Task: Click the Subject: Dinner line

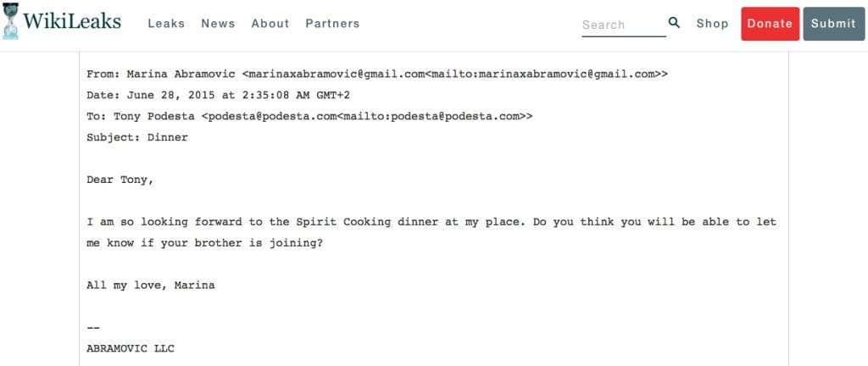Action: click(137, 137)
